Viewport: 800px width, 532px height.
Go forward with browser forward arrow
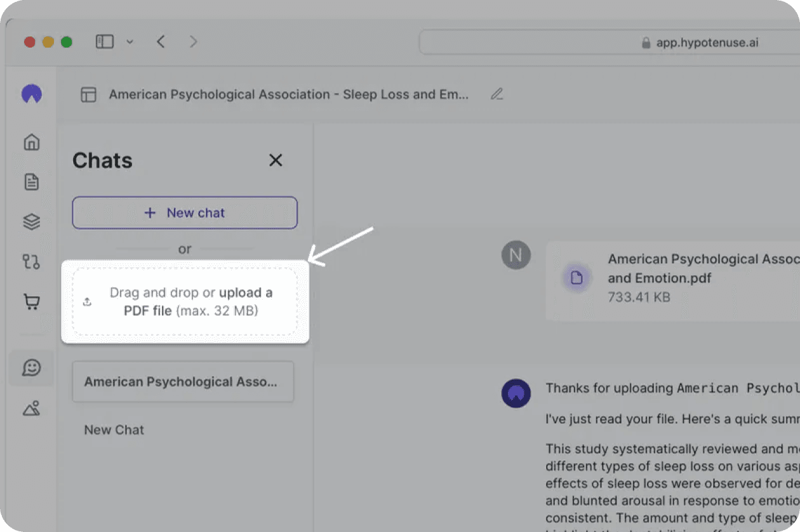click(x=194, y=42)
